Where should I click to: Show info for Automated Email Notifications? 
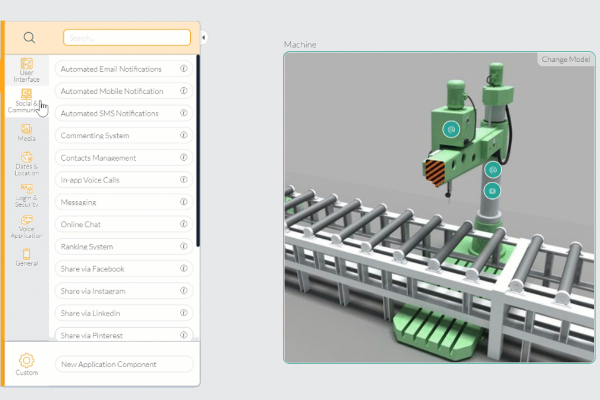coord(184,69)
